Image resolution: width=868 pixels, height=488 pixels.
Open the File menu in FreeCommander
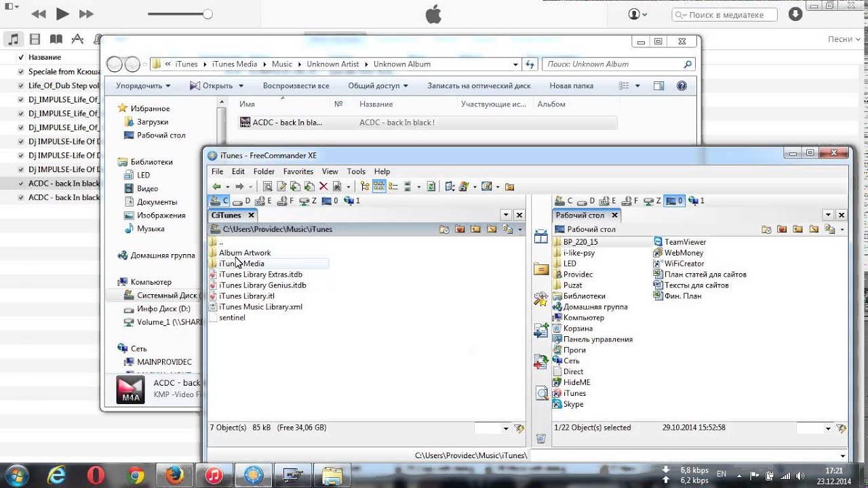[217, 171]
